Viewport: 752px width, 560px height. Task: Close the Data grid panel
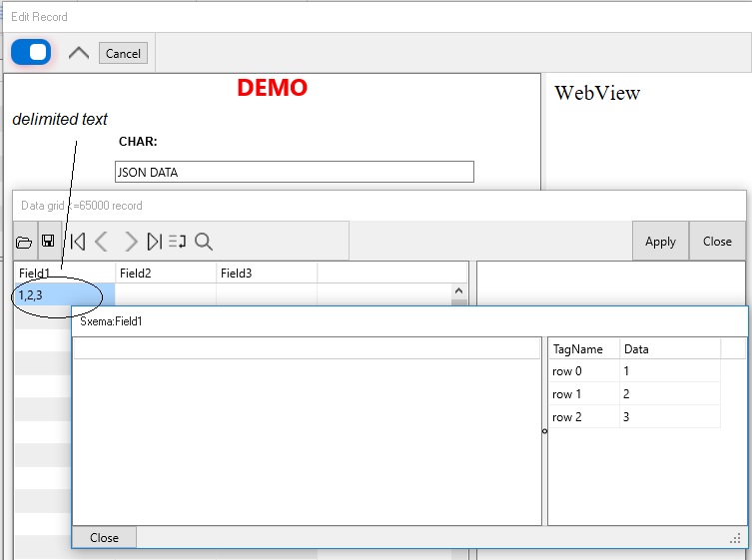pyautogui.click(x=717, y=242)
